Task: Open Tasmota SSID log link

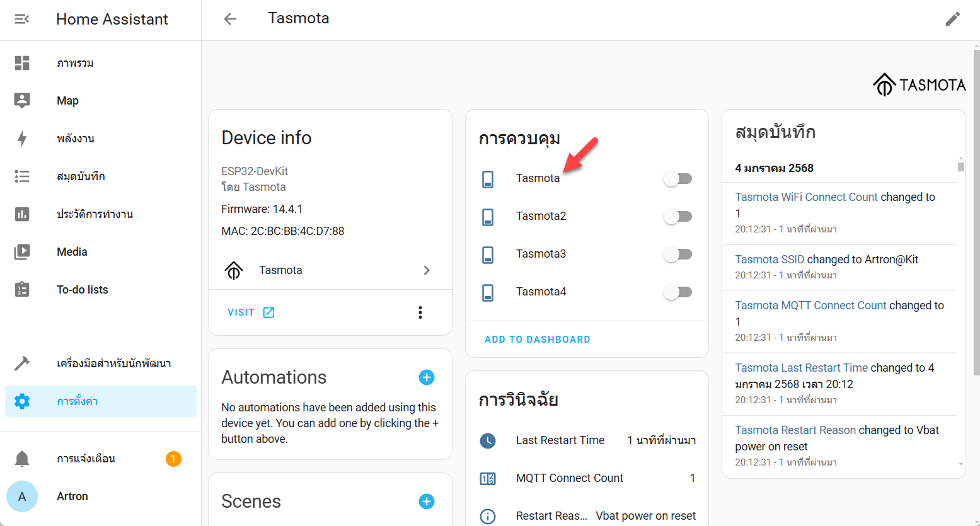Action: (770, 260)
